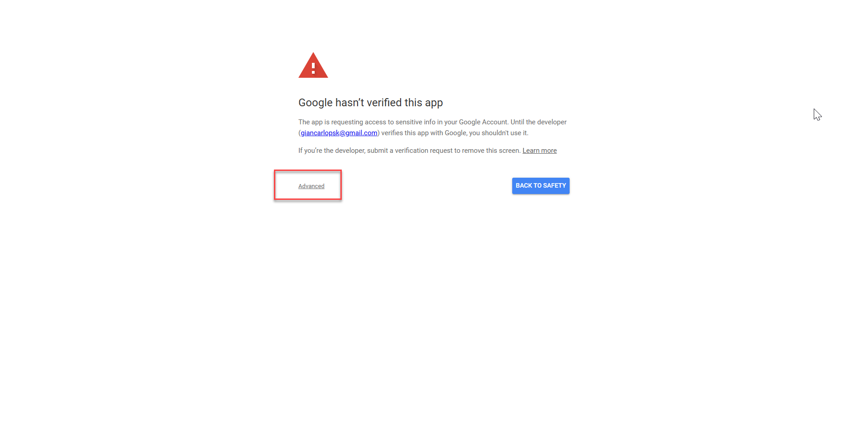The image size is (868, 430).
Task: Click the "Google Account" text in the paragraph
Action: pos(483,122)
